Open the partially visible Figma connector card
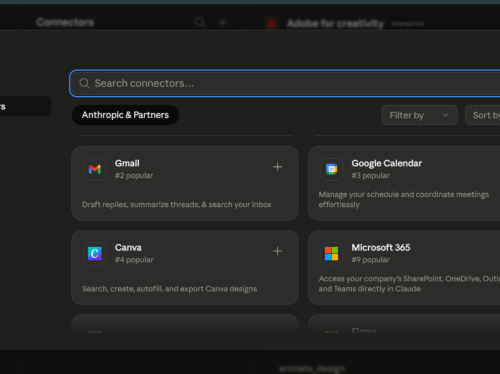 click(404, 323)
